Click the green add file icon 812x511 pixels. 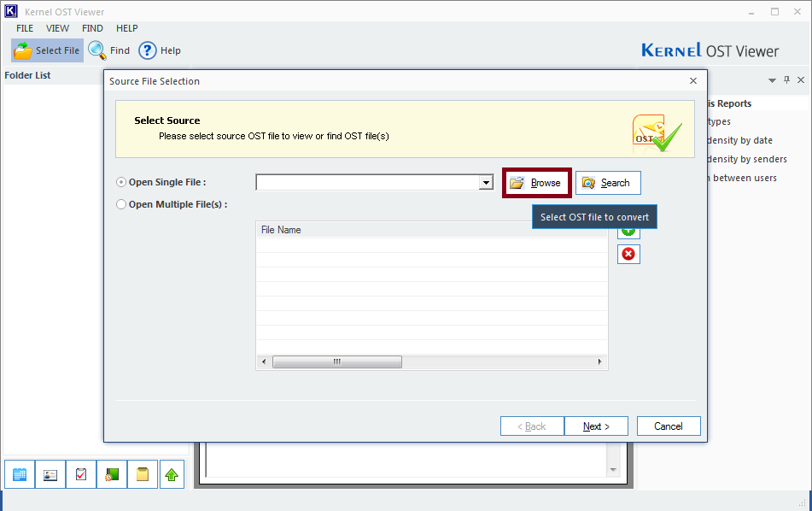point(628,233)
